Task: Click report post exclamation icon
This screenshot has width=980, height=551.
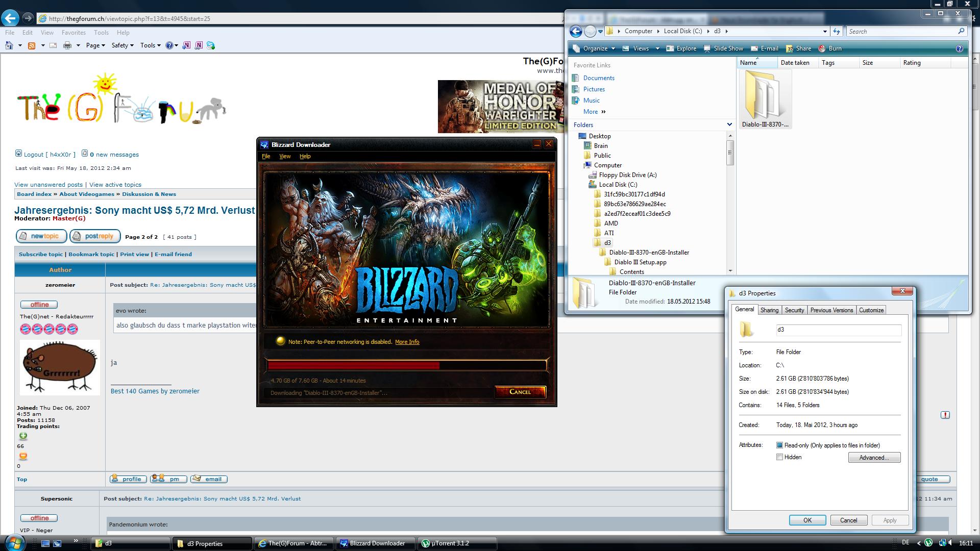Action: coord(945,415)
